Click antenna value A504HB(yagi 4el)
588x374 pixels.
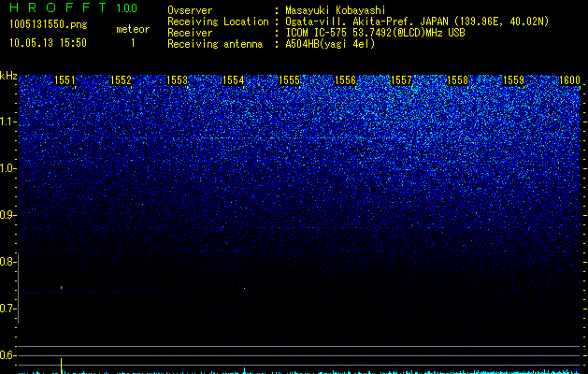pyautogui.click(x=330, y=44)
